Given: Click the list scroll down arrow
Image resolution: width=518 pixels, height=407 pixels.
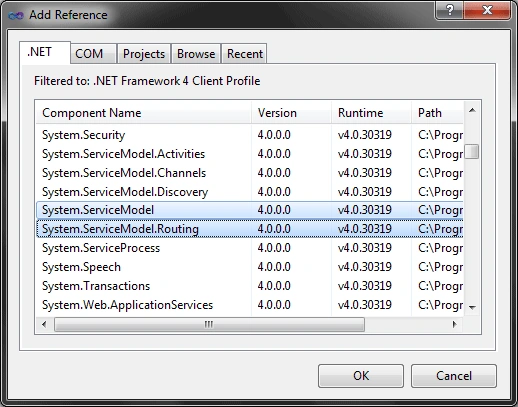Looking at the screenshot, I should click(x=472, y=307).
